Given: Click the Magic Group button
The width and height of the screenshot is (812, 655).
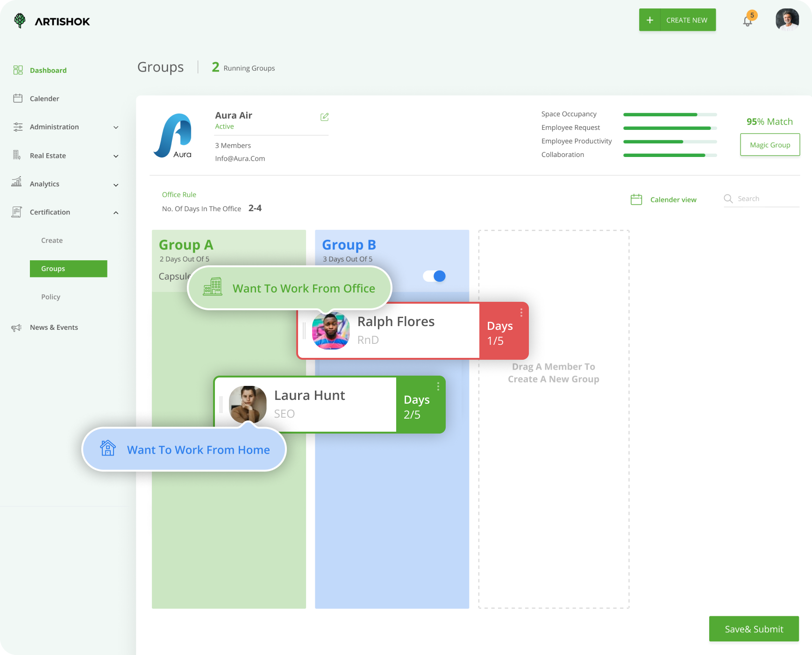Looking at the screenshot, I should (x=770, y=145).
